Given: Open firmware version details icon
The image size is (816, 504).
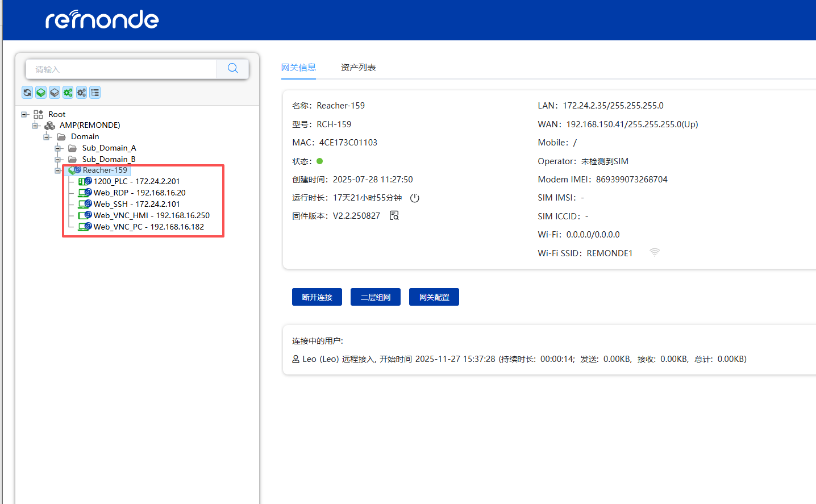Looking at the screenshot, I should point(394,215).
